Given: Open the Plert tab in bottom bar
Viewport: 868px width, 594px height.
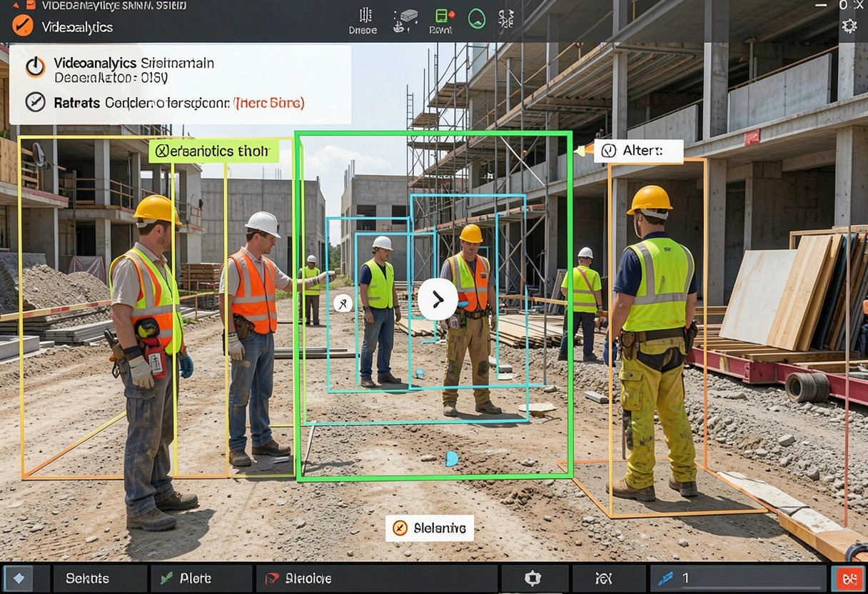Looking at the screenshot, I should 201,578.
